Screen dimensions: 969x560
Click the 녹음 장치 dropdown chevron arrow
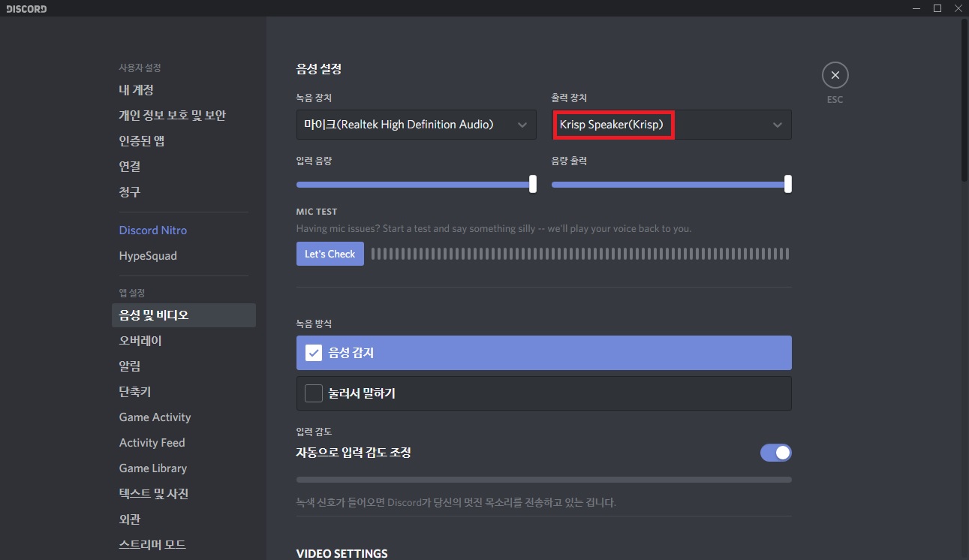click(x=522, y=125)
